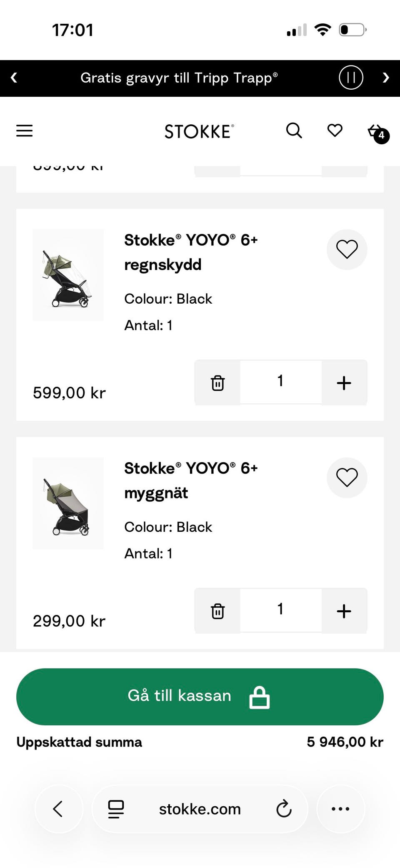The width and height of the screenshot is (400, 868).
Task: Show the next promo banner
Action: click(386, 78)
